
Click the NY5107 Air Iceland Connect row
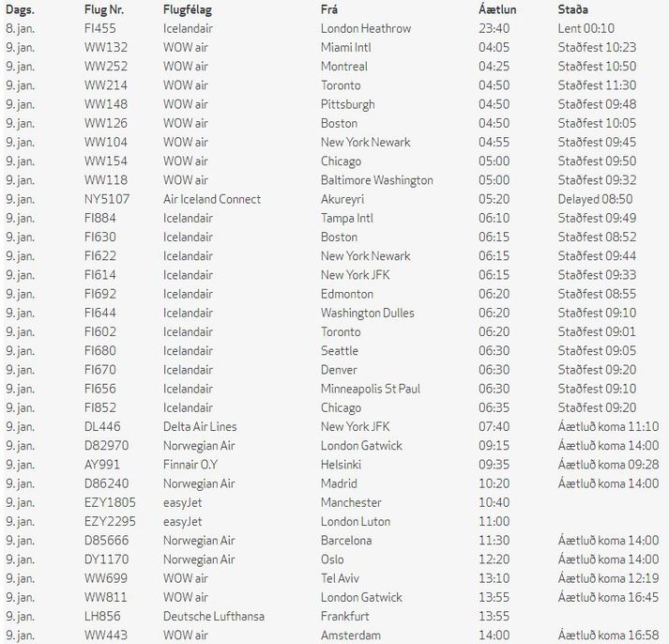[x=333, y=199]
